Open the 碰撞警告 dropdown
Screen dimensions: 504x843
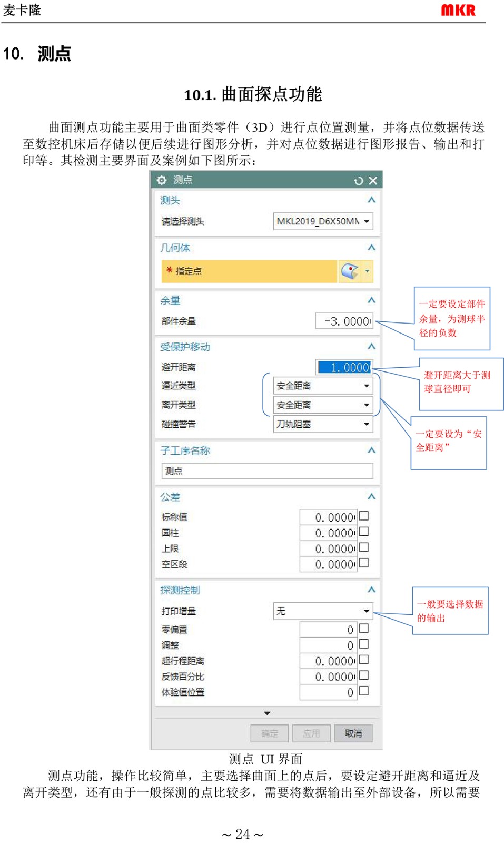(323, 424)
